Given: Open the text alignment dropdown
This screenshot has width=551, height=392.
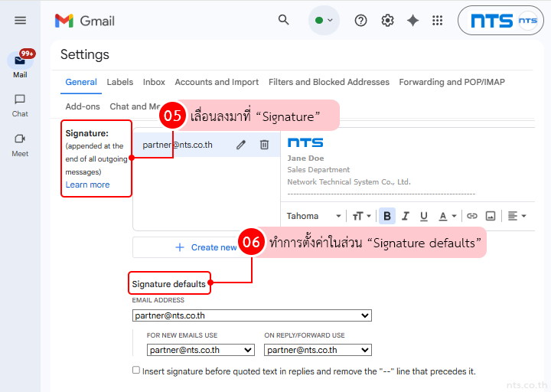Looking at the screenshot, I should coord(517,216).
